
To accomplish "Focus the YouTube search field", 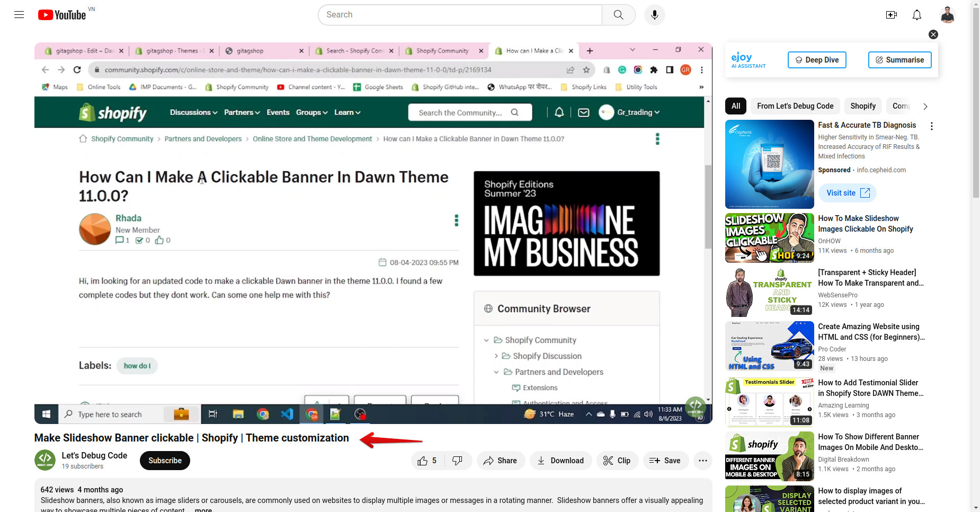I will (460, 15).
